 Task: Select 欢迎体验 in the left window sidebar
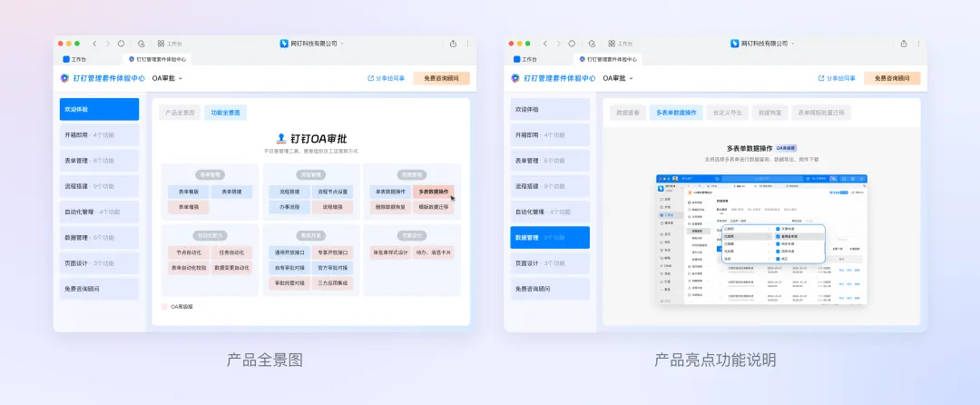click(100, 109)
